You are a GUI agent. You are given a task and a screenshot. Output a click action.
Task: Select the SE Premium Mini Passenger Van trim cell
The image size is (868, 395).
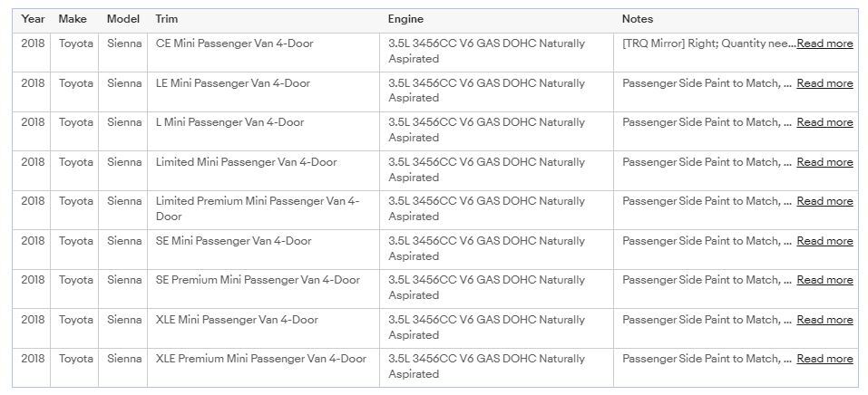[x=258, y=280]
